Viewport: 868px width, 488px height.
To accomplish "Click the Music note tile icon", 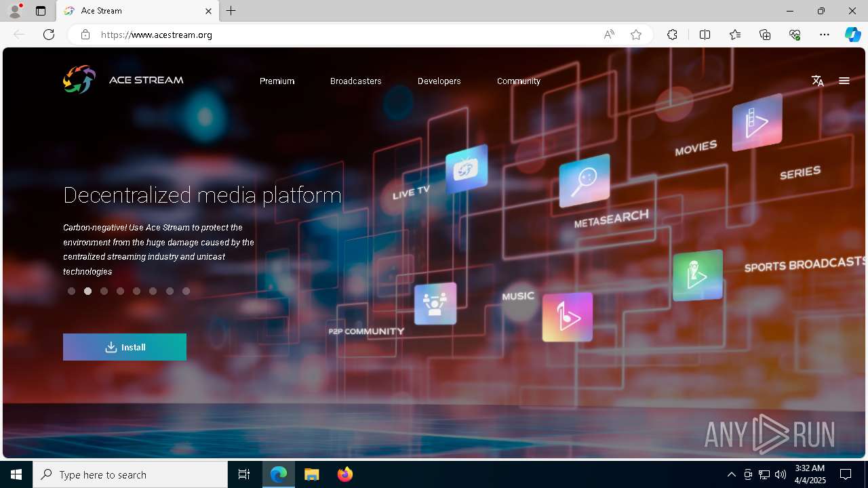I will pos(568,317).
